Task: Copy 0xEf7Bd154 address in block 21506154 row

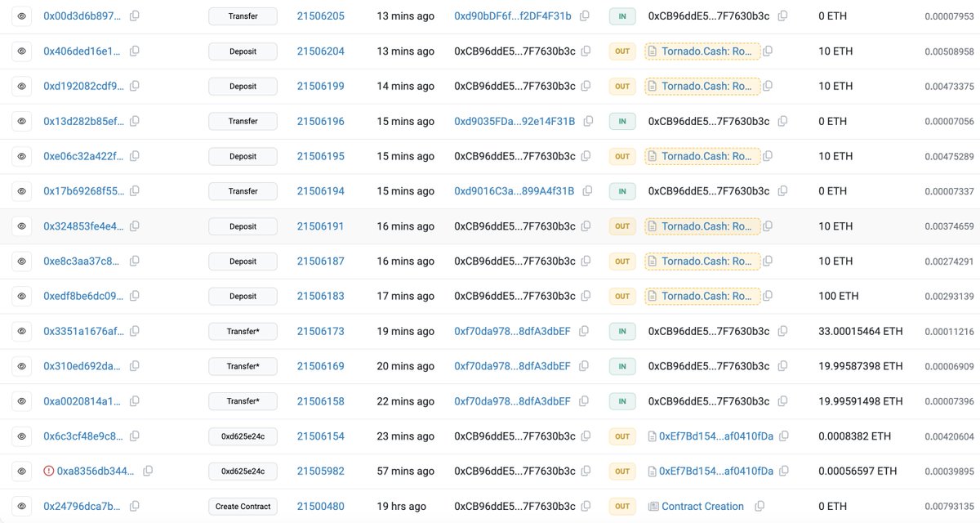Action: click(786, 436)
